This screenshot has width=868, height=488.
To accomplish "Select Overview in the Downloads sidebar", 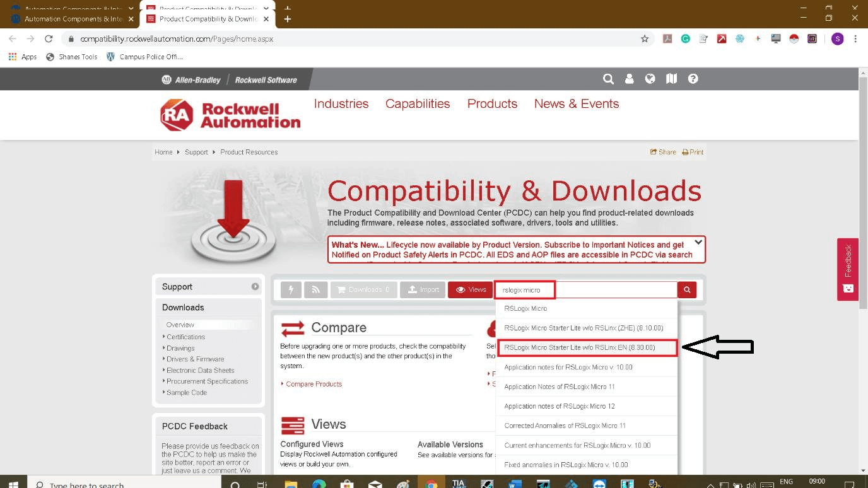I will [x=180, y=325].
